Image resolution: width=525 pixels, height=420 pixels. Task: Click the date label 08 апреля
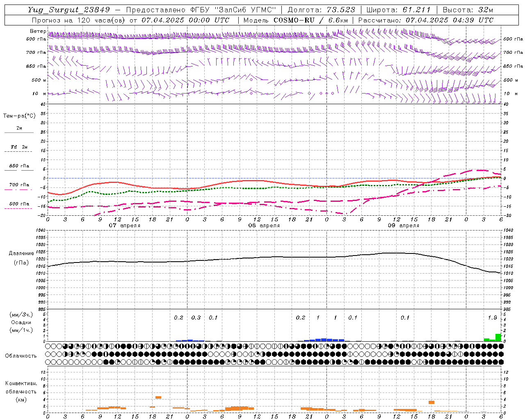tap(264, 226)
